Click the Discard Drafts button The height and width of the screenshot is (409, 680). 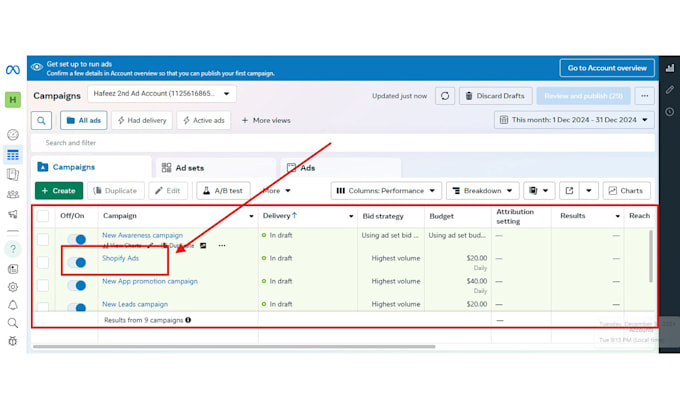point(495,96)
